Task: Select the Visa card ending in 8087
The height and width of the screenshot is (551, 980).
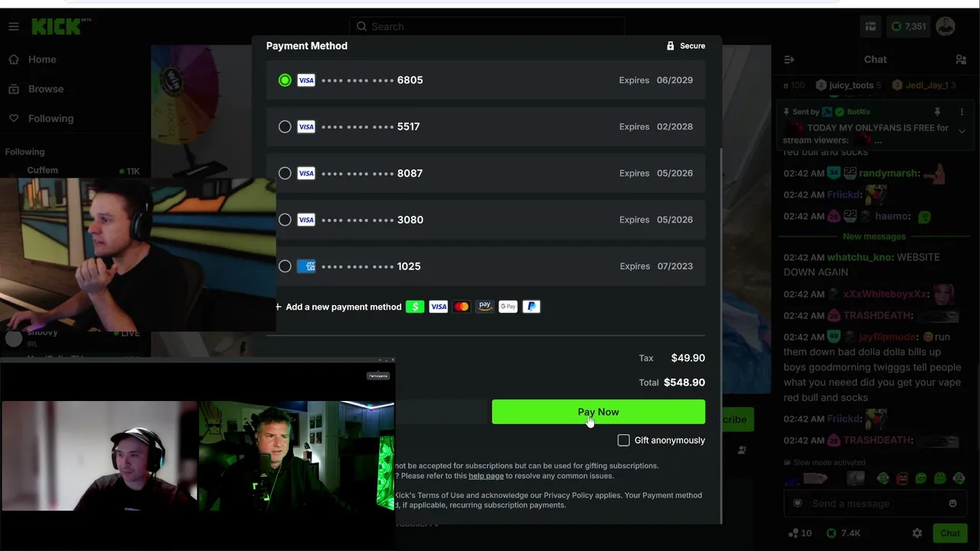Action: pos(485,174)
